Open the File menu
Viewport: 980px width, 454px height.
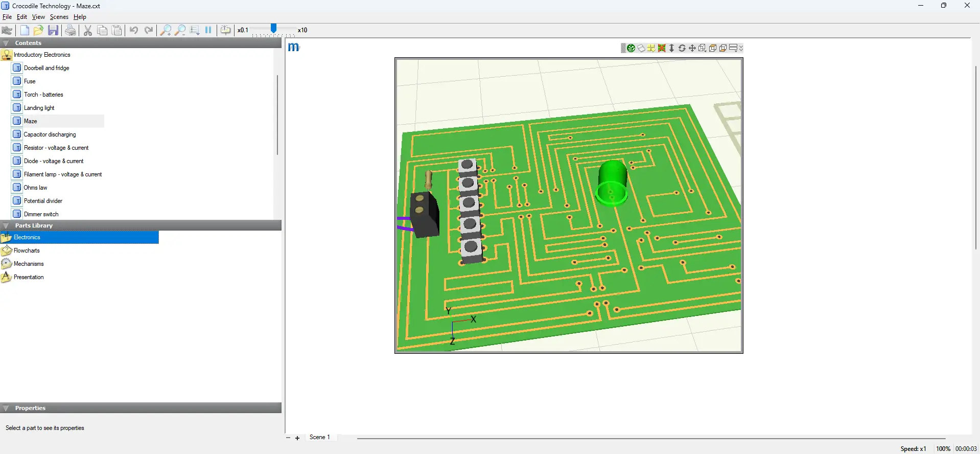point(7,17)
